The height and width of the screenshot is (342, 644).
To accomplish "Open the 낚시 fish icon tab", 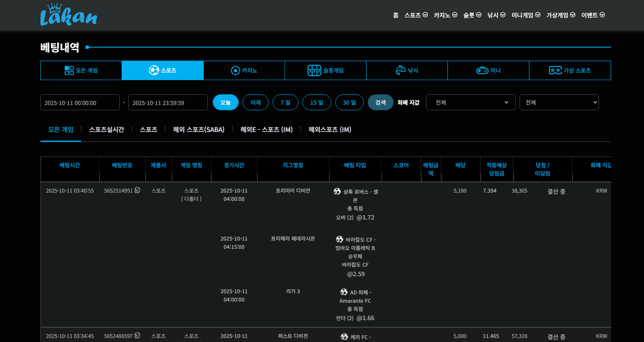I will (x=407, y=70).
